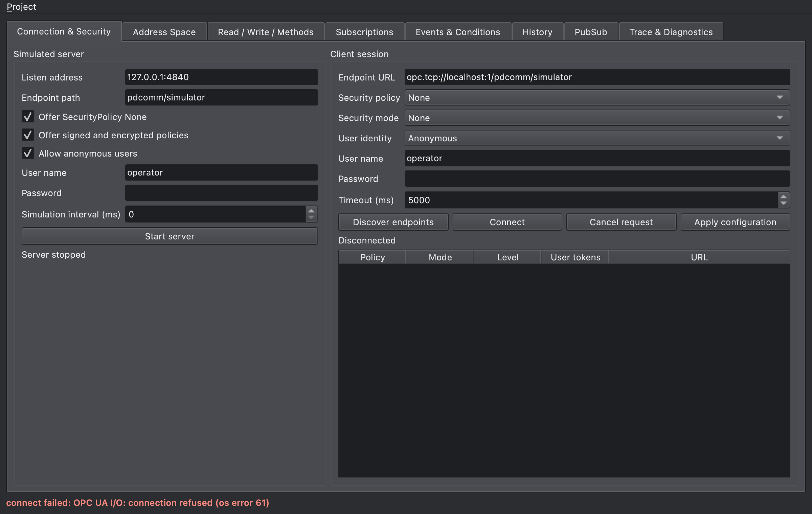Switch to the History tab
Viewport: 812px width, 514px height.
click(537, 32)
